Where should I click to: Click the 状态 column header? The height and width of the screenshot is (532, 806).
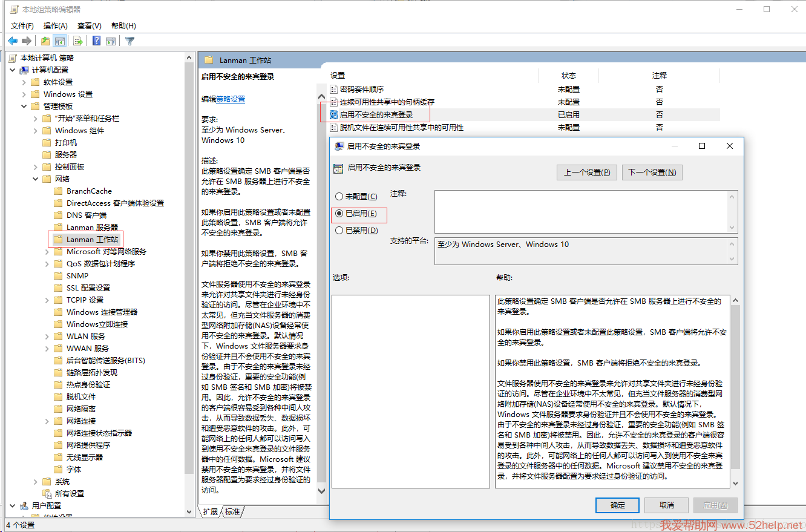coord(569,76)
